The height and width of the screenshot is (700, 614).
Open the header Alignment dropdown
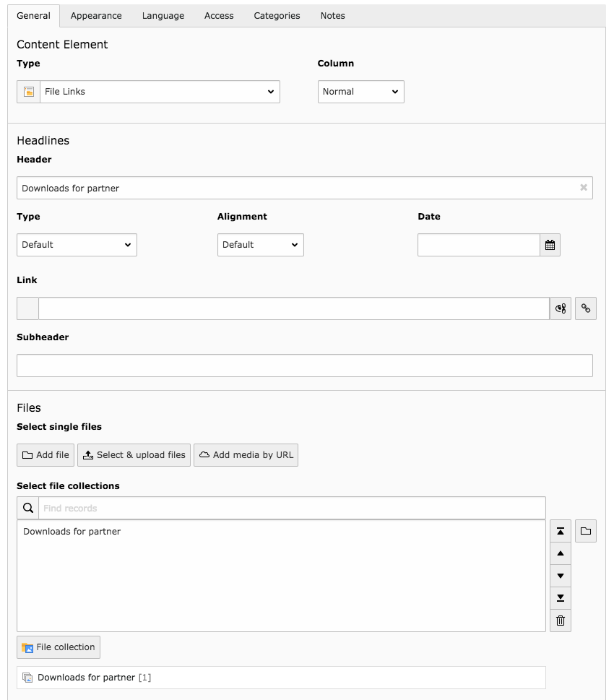tap(260, 245)
